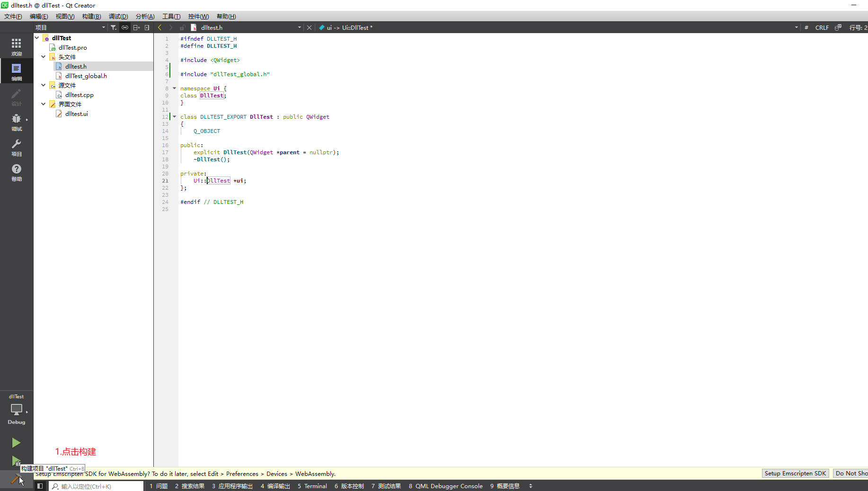The image size is (868, 491).
Task: Click the project tree filter icon
Action: [x=114, y=27]
